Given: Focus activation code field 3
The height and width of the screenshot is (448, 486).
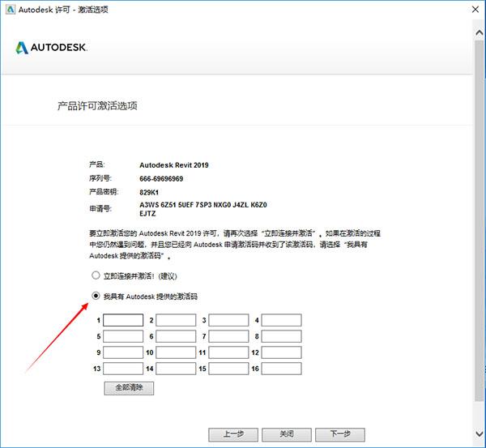Looking at the screenshot, I should 228,320.
